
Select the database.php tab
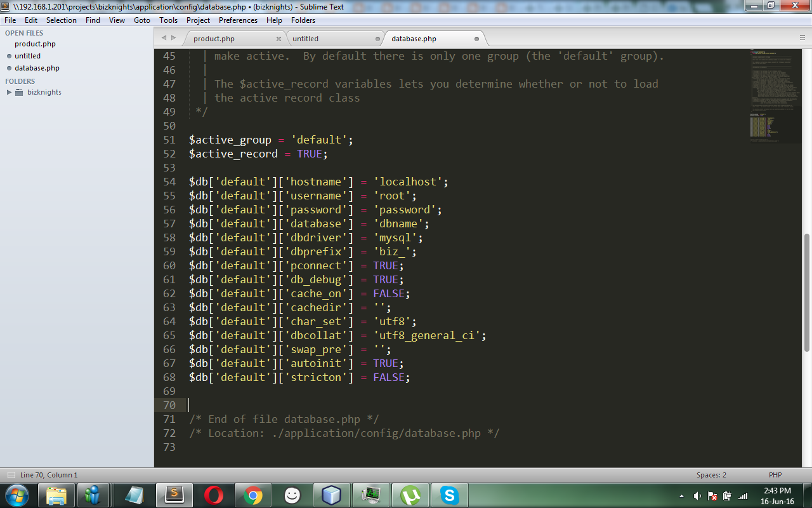(x=433, y=39)
